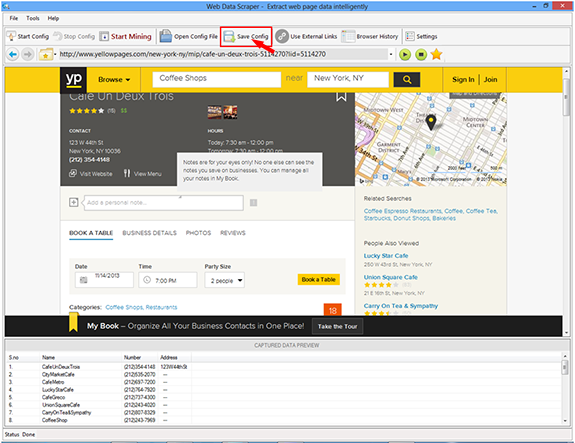Click the clock icon in Time field
The width and height of the screenshot is (575, 443).
pyautogui.click(x=147, y=280)
